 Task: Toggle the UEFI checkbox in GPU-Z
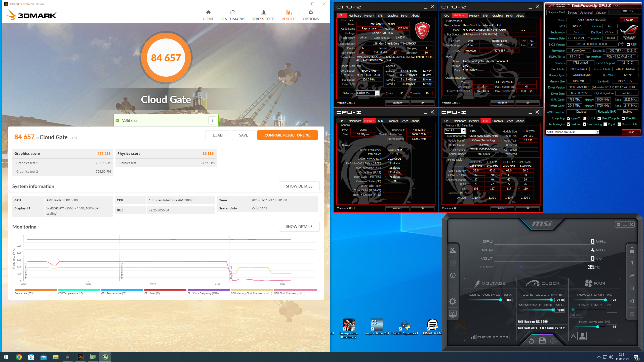[628, 44]
